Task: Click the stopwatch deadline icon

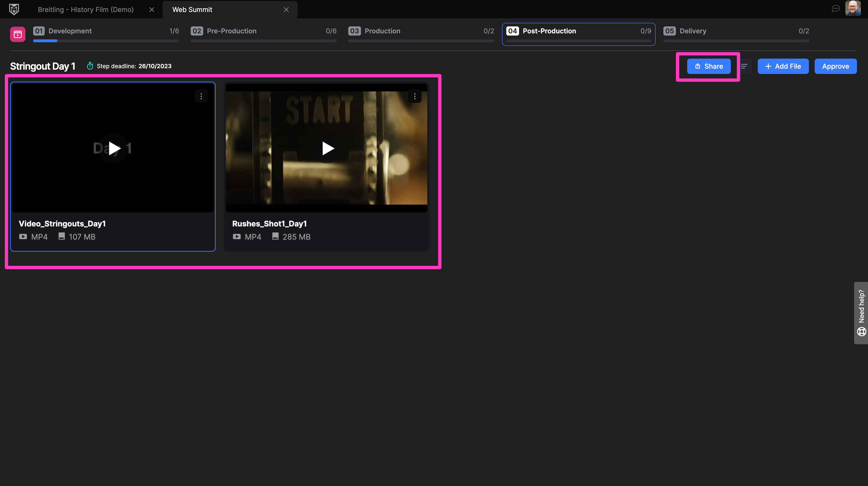Action: point(90,66)
